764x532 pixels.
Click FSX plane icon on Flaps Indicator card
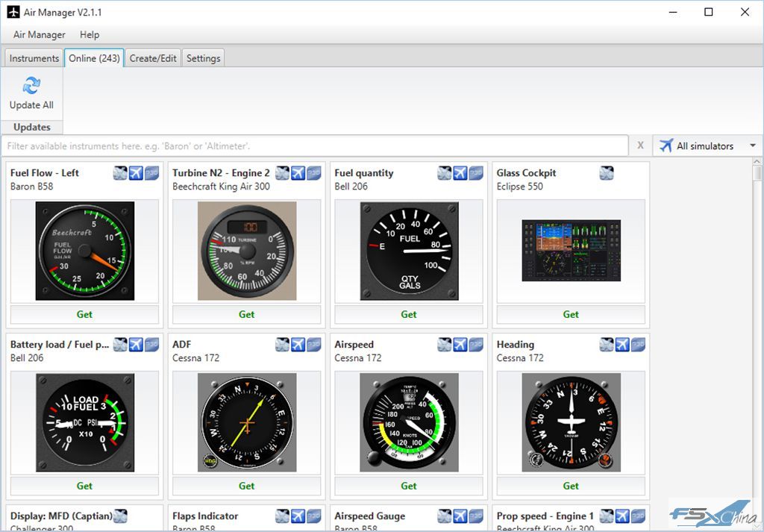point(298,516)
